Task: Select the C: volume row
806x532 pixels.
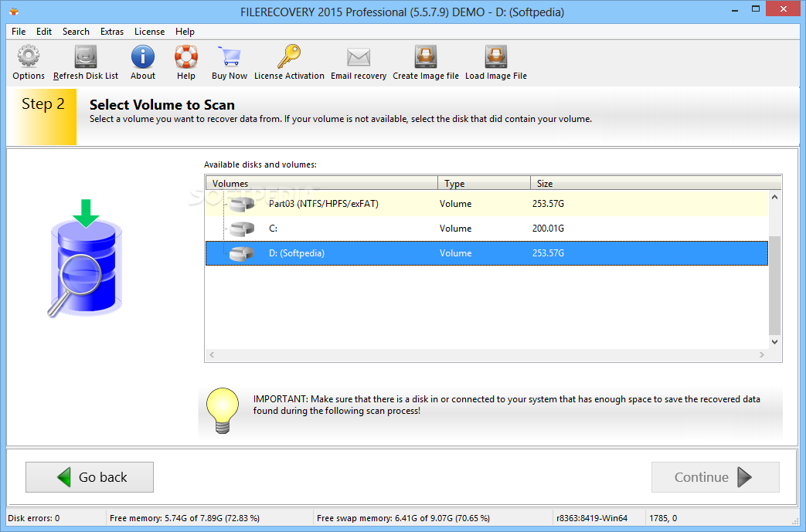Action: pyautogui.click(x=487, y=229)
